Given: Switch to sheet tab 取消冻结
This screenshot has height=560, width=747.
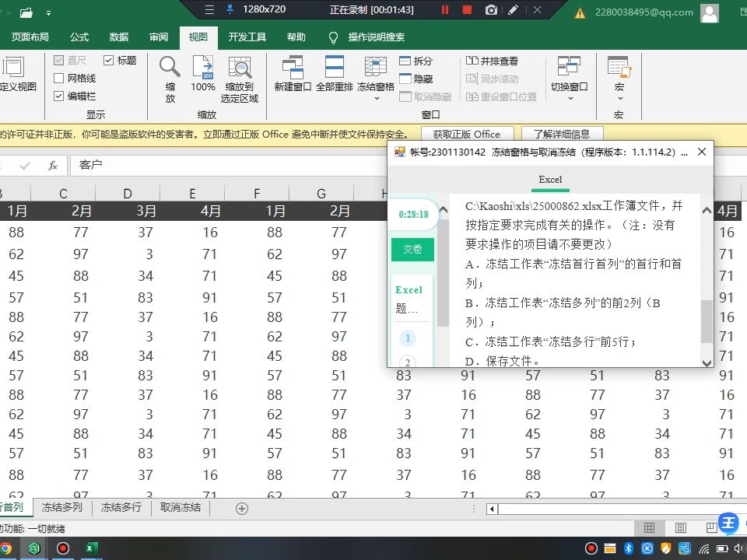Looking at the screenshot, I should pos(180,508).
